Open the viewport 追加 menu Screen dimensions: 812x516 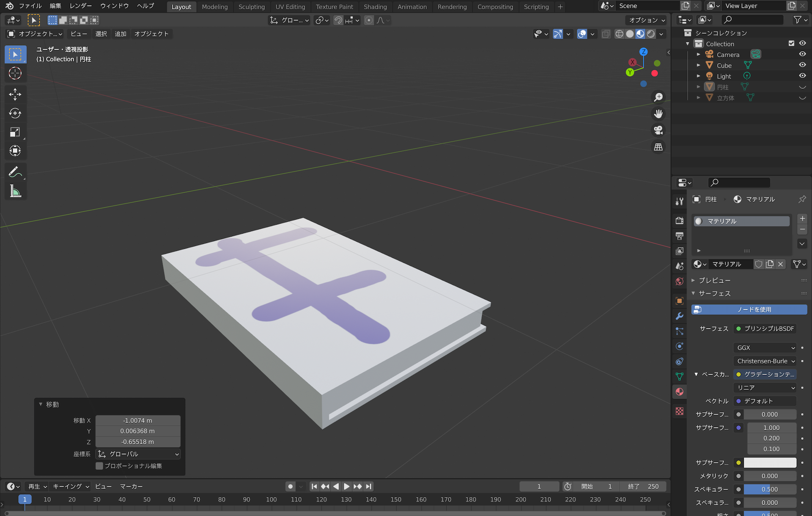click(x=121, y=34)
